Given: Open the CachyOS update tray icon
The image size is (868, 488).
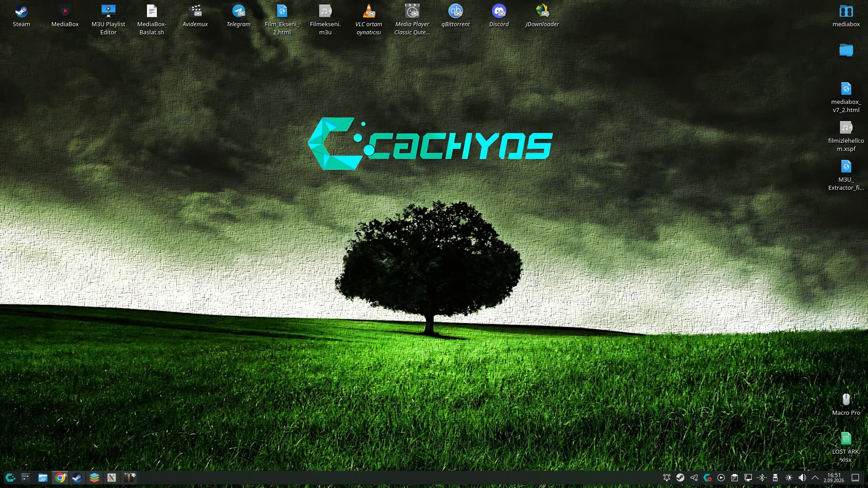Looking at the screenshot, I should point(708,478).
